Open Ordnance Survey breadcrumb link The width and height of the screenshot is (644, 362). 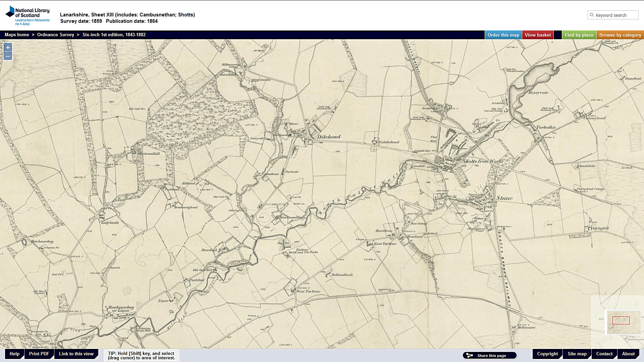(55, 35)
